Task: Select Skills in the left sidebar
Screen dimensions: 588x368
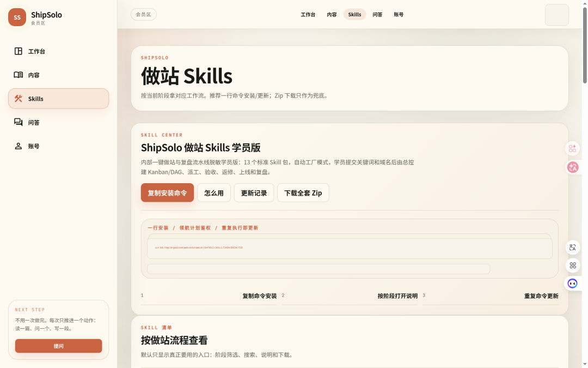Action: click(58, 98)
